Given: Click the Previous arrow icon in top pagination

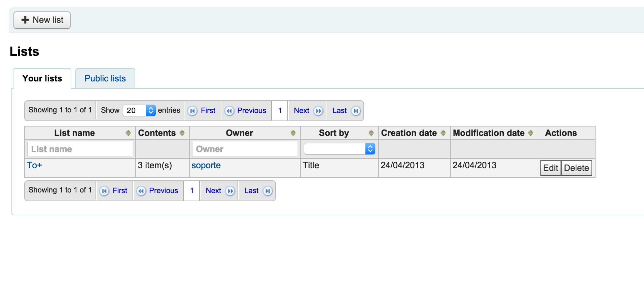Looking at the screenshot, I should click(229, 111).
